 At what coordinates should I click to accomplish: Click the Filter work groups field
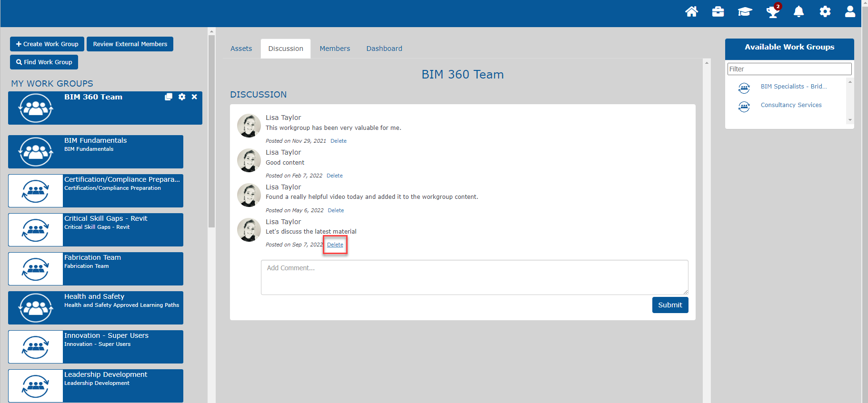coord(789,69)
